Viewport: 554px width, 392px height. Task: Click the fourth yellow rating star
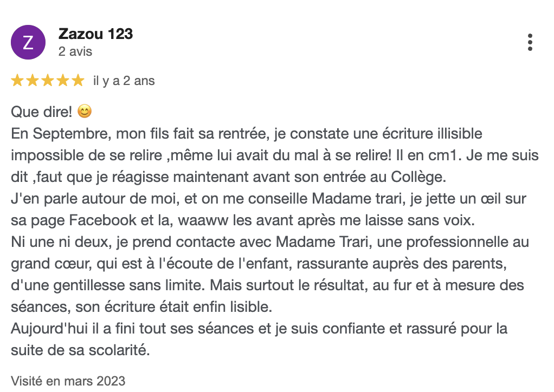point(63,81)
